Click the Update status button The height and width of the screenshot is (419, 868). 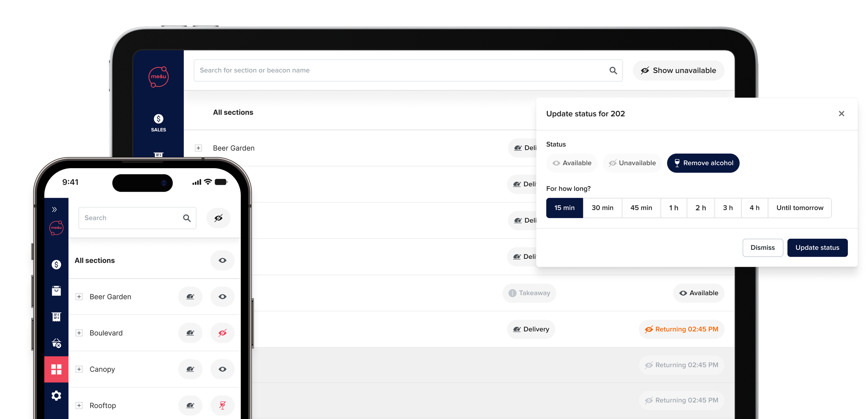click(817, 247)
